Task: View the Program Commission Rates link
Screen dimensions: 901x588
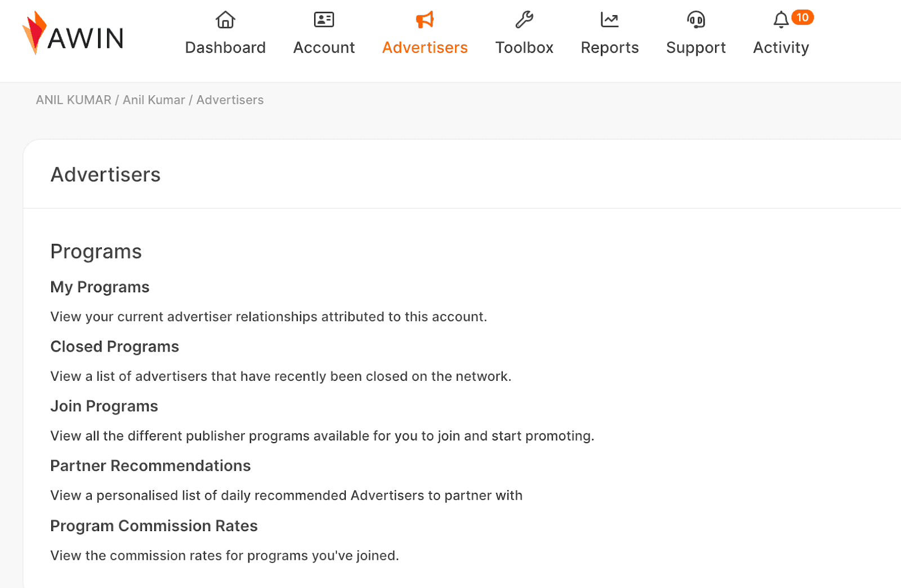Action: (154, 526)
